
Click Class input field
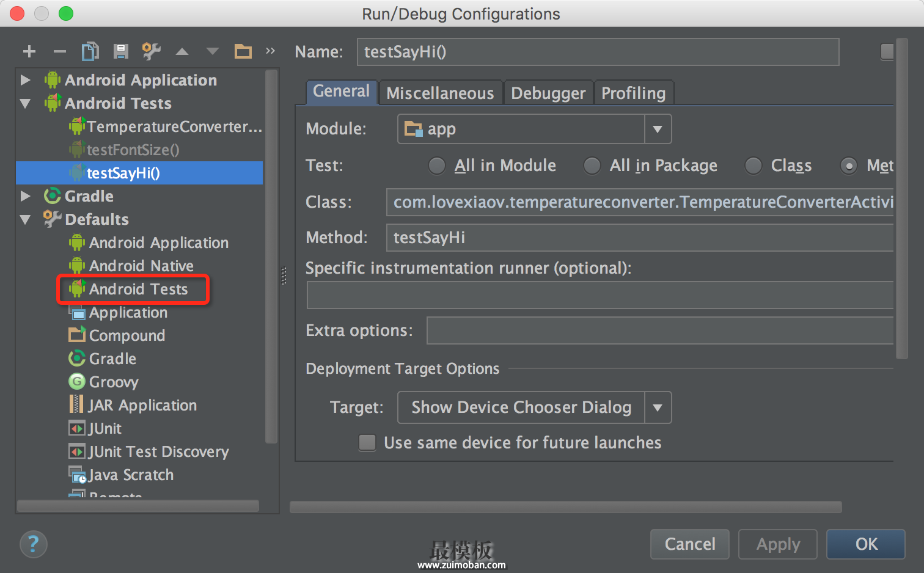pos(640,202)
